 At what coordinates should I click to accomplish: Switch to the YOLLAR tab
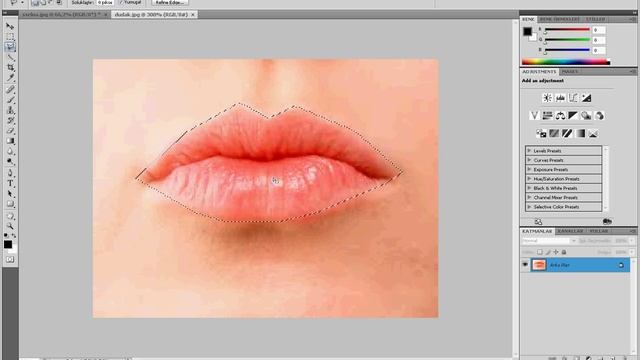click(599, 231)
